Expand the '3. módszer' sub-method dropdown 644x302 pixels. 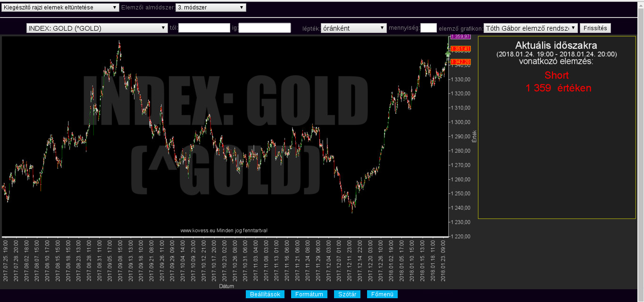click(x=210, y=8)
